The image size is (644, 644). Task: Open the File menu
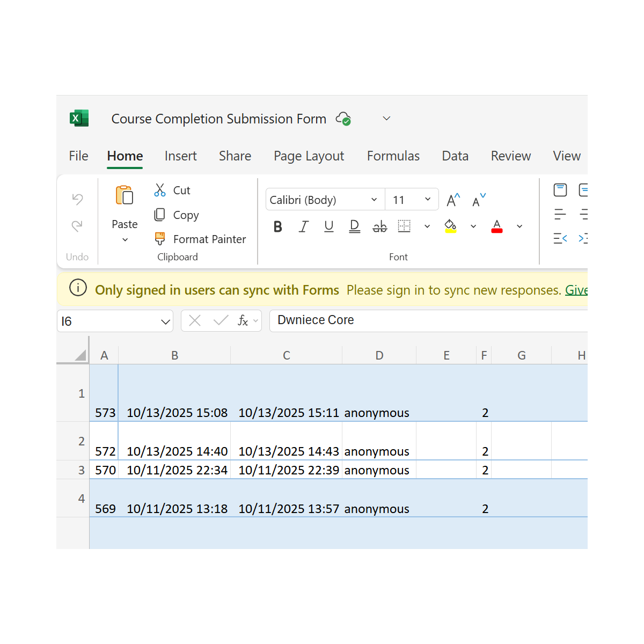click(78, 156)
